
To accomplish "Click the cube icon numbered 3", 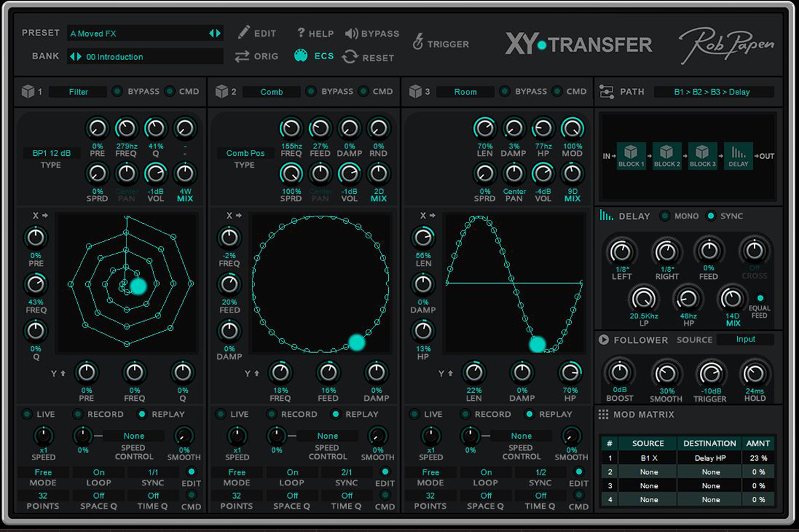I will (415, 91).
